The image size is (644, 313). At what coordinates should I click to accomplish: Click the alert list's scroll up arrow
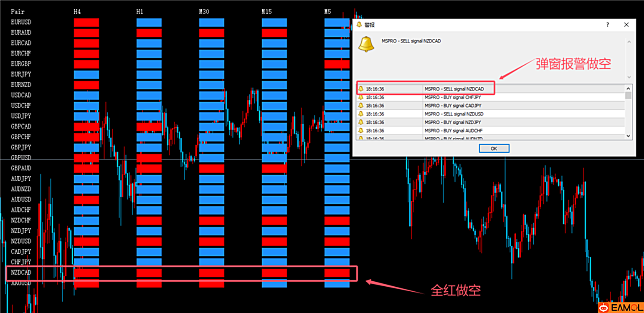click(628, 88)
